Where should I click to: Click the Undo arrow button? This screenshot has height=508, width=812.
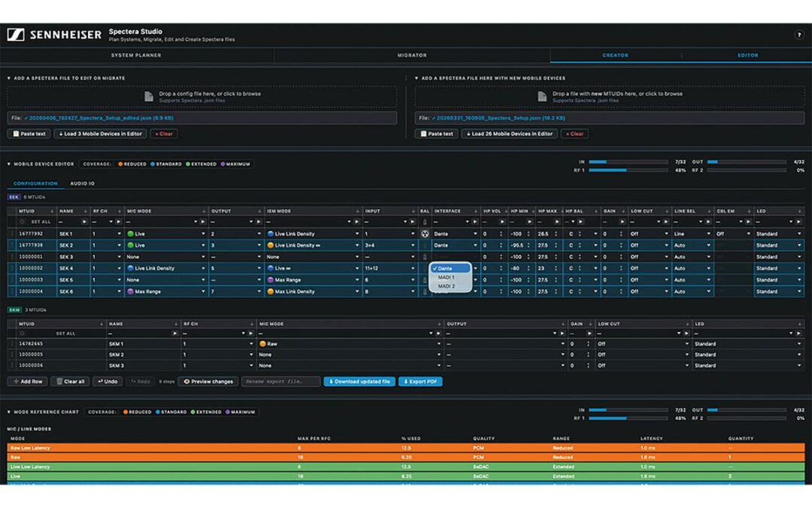[108, 382]
